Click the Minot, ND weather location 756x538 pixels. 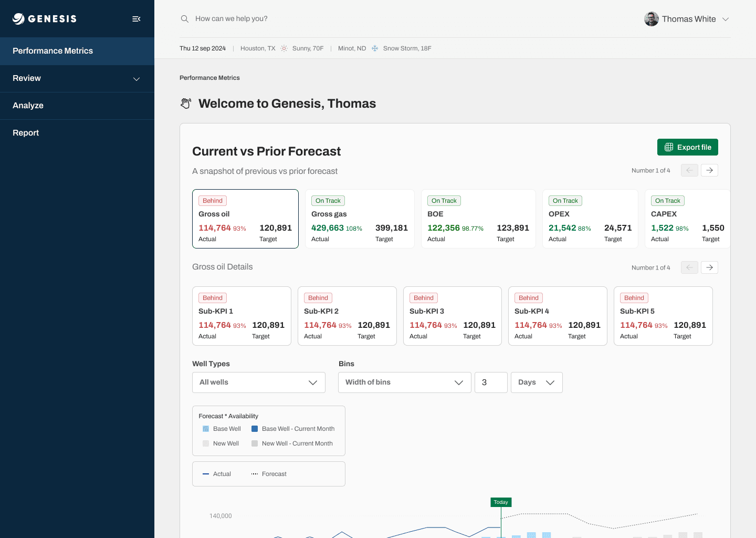pos(352,48)
